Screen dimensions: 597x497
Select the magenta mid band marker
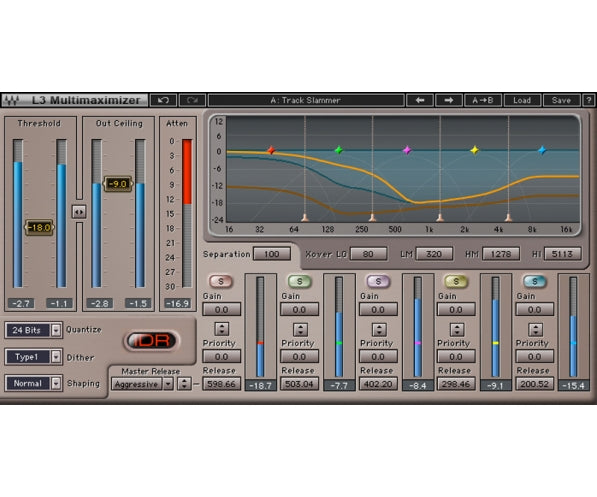coord(407,150)
